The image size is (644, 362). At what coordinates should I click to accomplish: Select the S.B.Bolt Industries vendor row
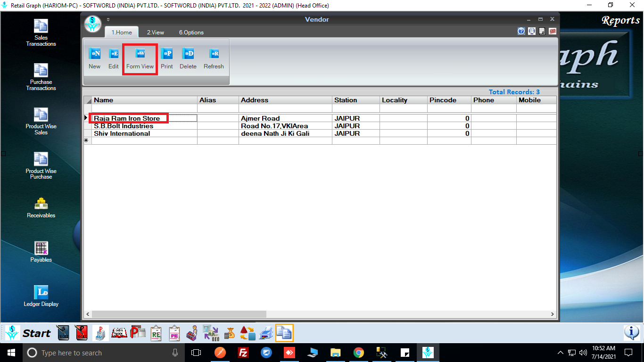[x=124, y=126]
